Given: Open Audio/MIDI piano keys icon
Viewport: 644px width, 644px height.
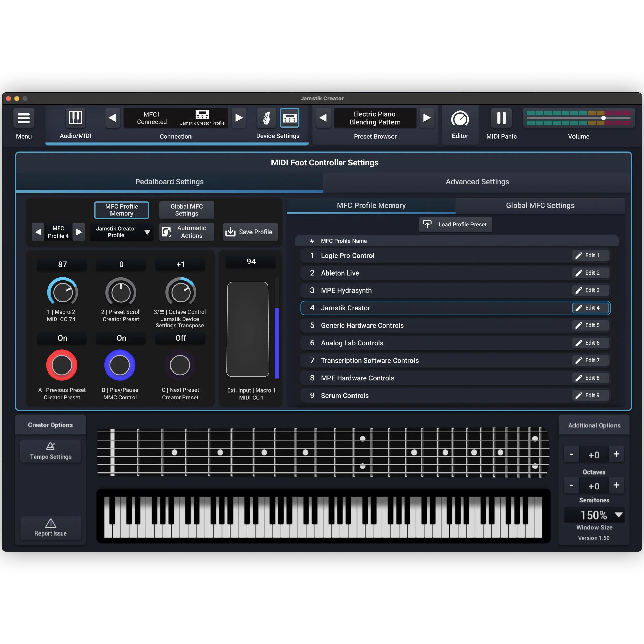Looking at the screenshot, I should (75, 118).
